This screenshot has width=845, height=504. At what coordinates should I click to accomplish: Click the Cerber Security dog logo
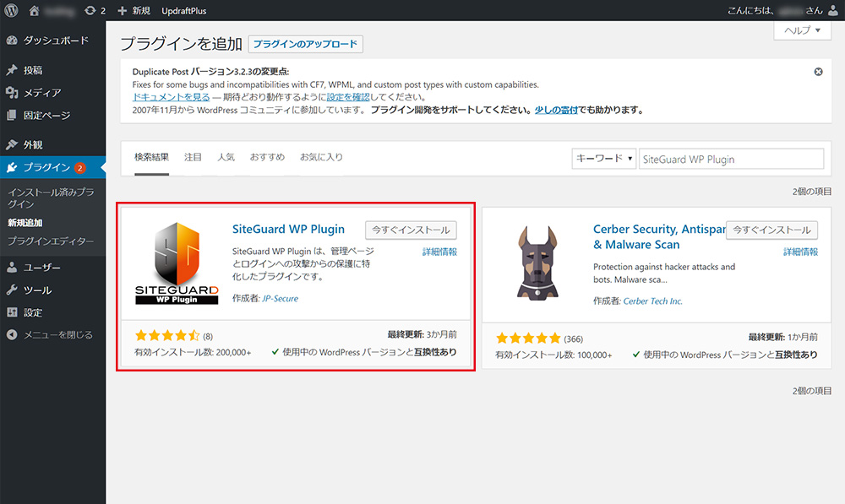tap(537, 263)
